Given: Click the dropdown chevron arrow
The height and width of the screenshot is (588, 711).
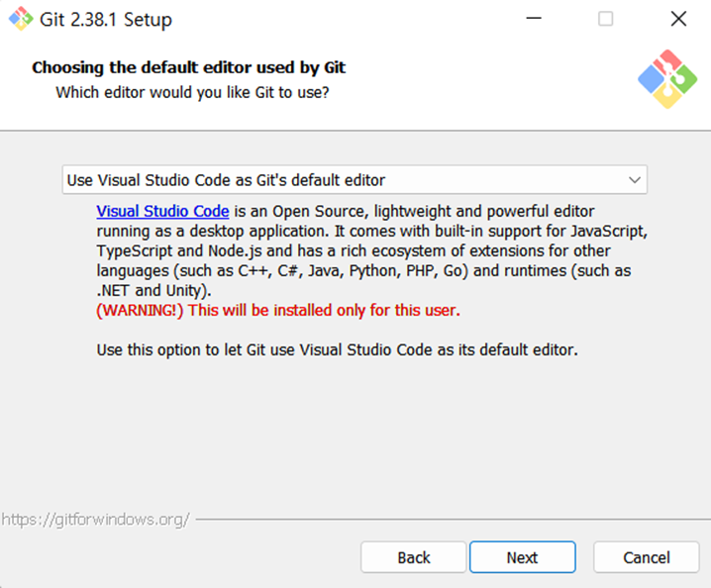Looking at the screenshot, I should coord(635,180).
